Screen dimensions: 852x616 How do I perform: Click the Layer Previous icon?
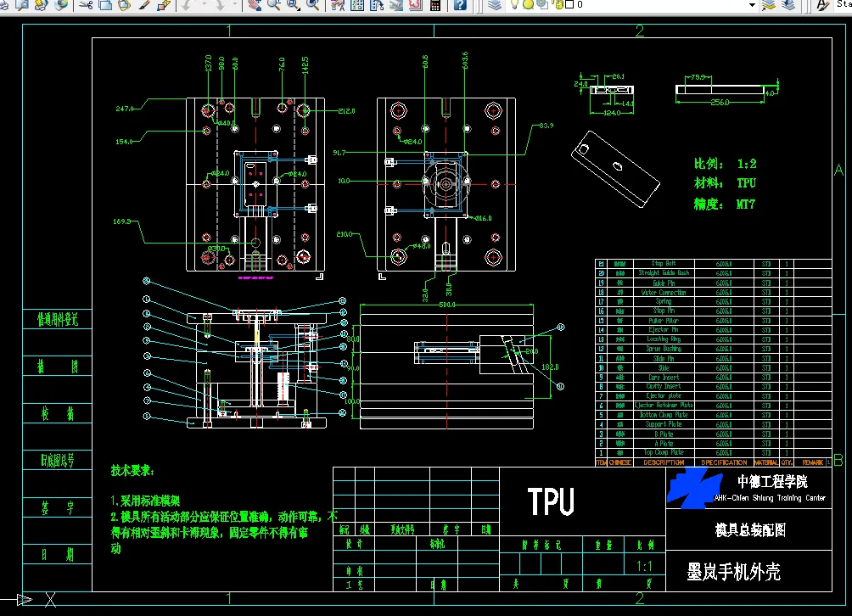pos(788,5)
